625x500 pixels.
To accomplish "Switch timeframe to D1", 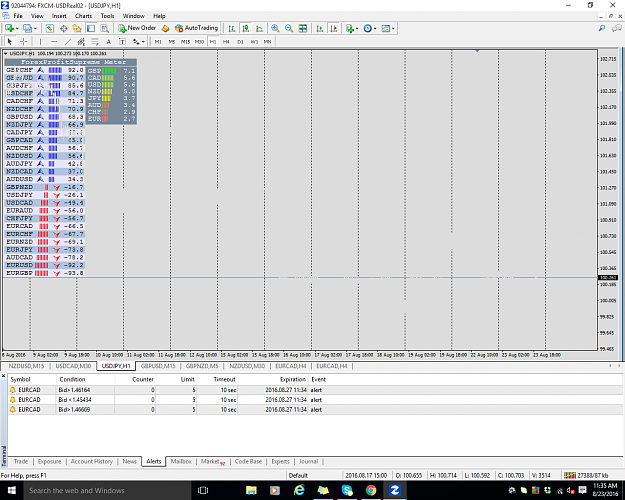I will point(240,41).
